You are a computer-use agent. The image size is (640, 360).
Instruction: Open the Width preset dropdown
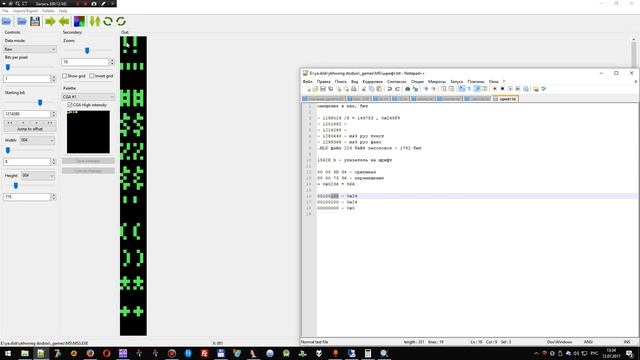(38, 140)
